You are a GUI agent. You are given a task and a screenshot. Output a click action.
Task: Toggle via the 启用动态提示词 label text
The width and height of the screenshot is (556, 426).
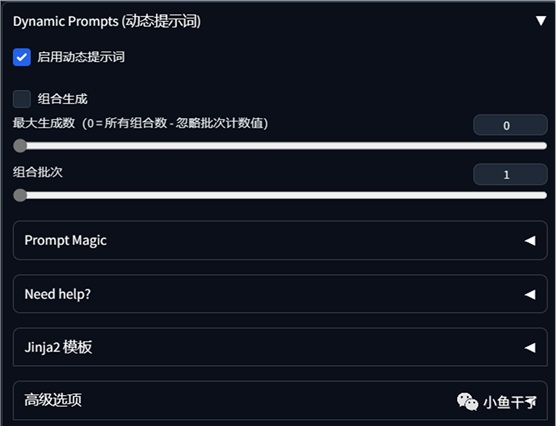(x=81, y=57)
